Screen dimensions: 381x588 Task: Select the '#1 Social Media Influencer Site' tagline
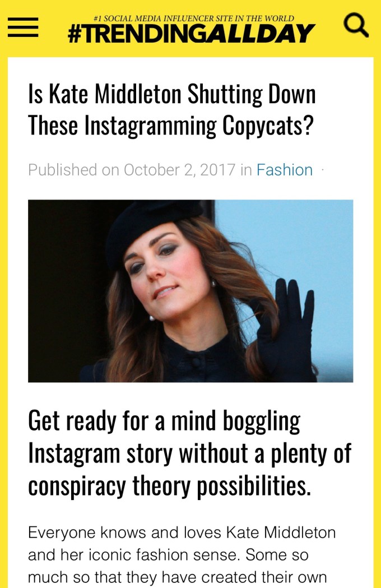point(193,18)
